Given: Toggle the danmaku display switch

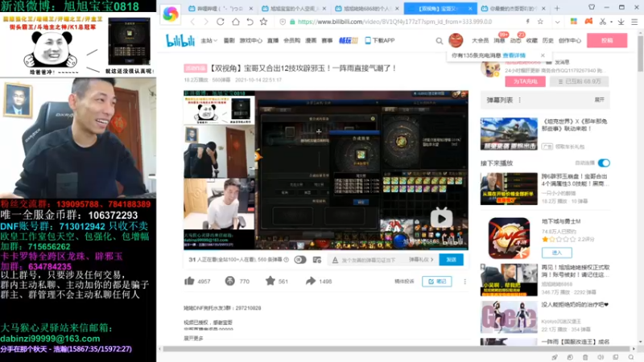Looking at the screenshot, I should [300, 260].
